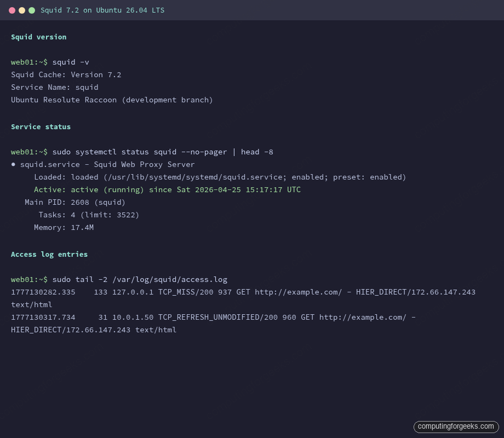The image size is (504, 438).
Task: Click the terminal title bar text
Action: pyautogui.click(x=102, y=10)
